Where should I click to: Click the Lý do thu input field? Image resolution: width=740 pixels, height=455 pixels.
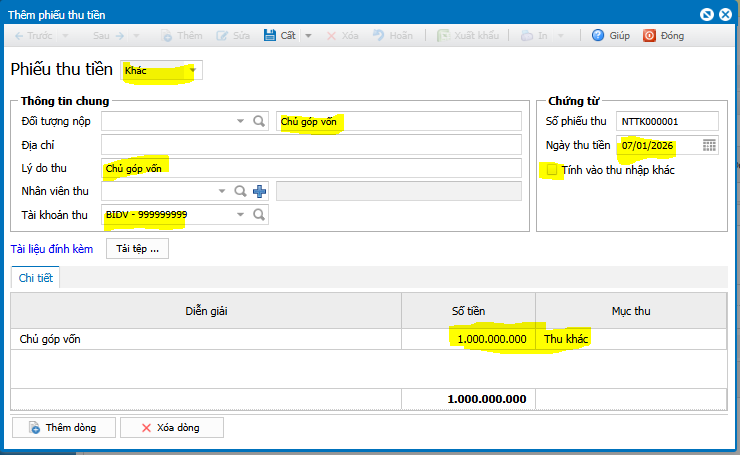311,168
